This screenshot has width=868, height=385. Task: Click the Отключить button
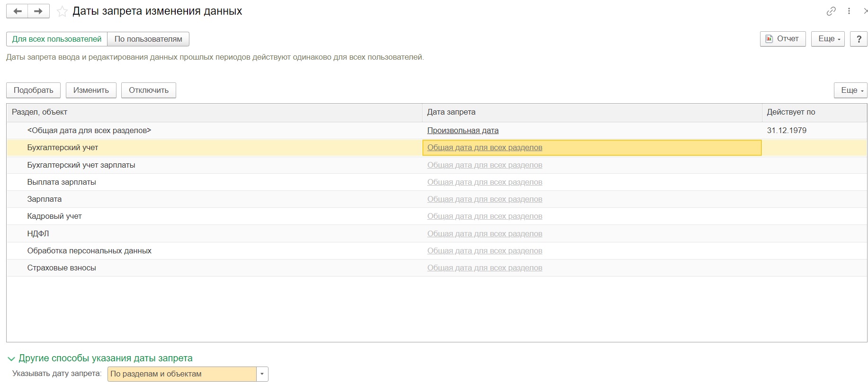pyautogui.click(x=149, y=90)
